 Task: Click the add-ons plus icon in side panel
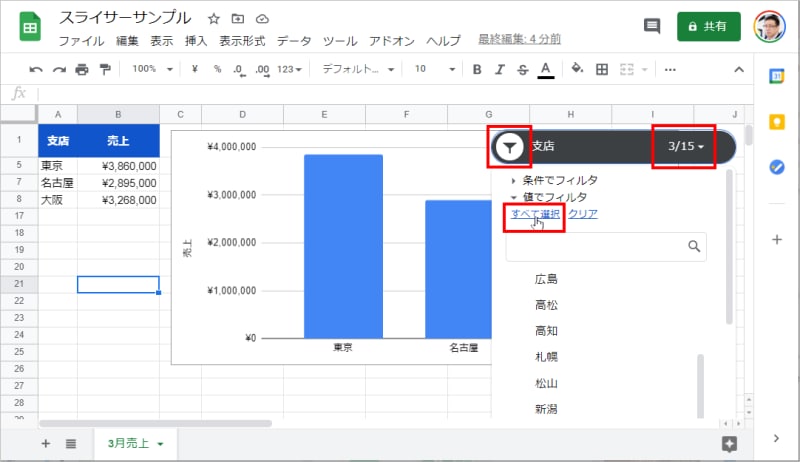(777, 240)
